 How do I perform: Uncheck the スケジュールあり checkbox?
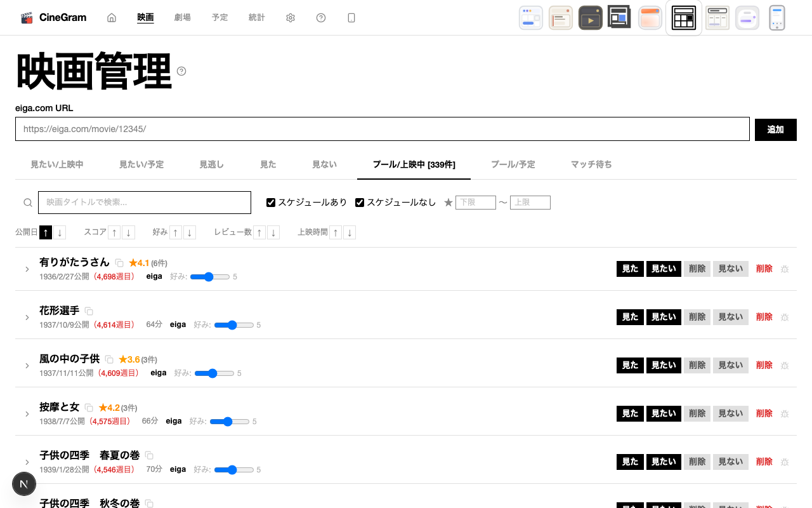271,203
